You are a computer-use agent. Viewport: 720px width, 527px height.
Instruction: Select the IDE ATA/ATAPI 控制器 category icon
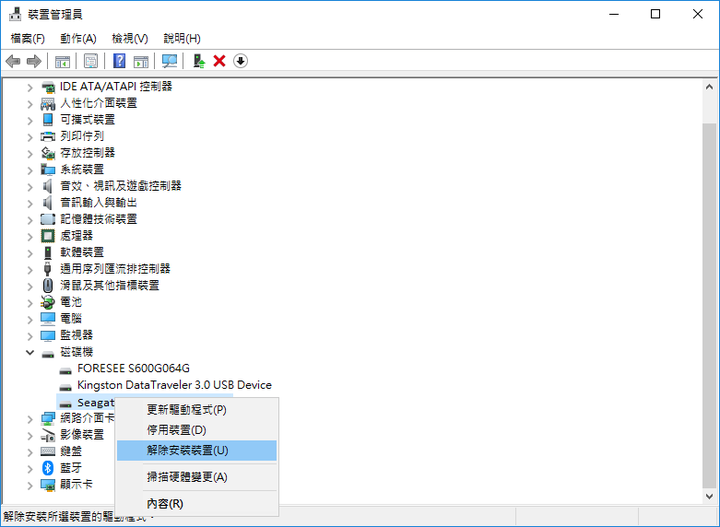[48, 87]
